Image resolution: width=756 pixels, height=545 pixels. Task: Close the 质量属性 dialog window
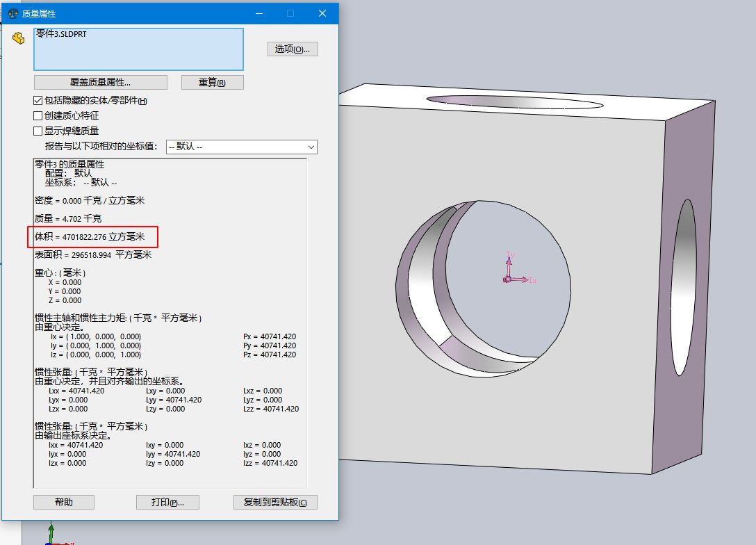click(x=322, y=13)
